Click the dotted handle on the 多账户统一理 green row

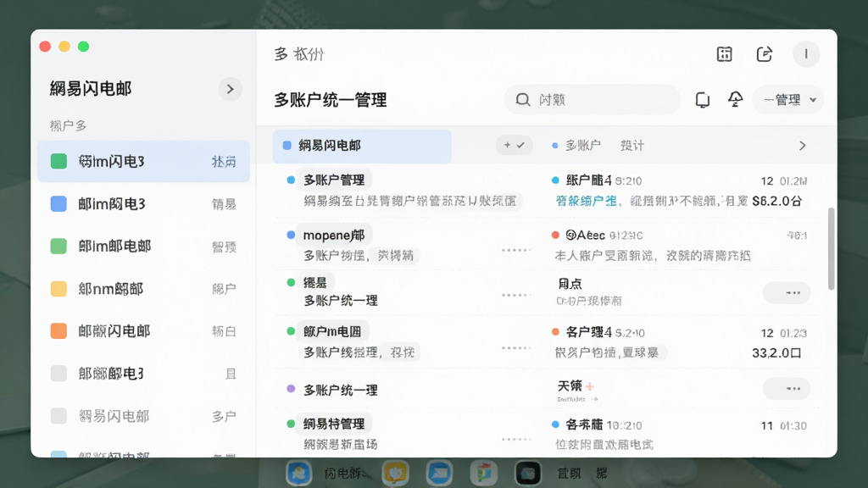(516, 295)
